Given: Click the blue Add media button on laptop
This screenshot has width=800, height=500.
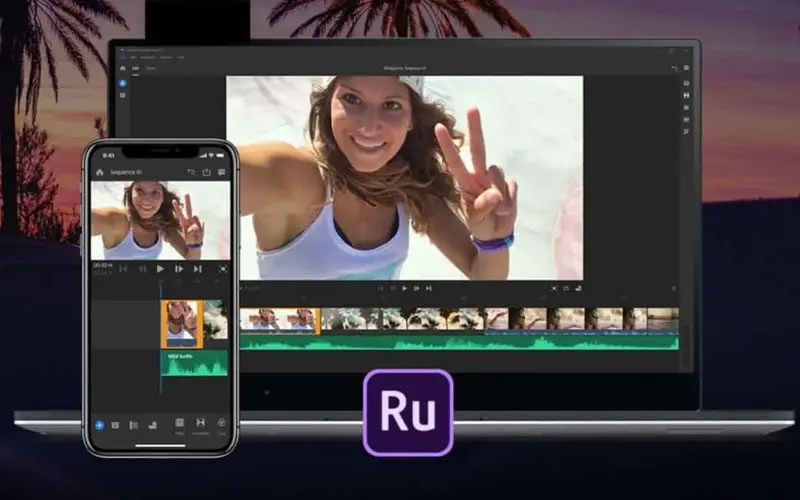Looking at the screenshot, I should (x=123, y=82).
